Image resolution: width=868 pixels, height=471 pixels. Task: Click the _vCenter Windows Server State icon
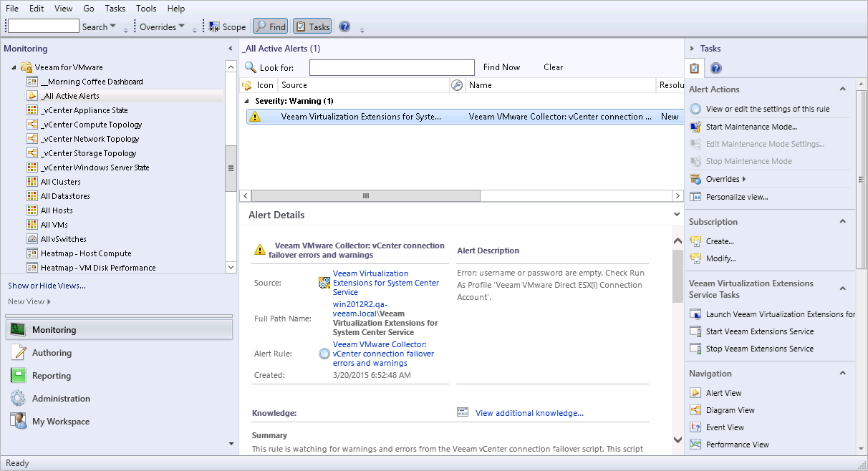coord(32,167)
